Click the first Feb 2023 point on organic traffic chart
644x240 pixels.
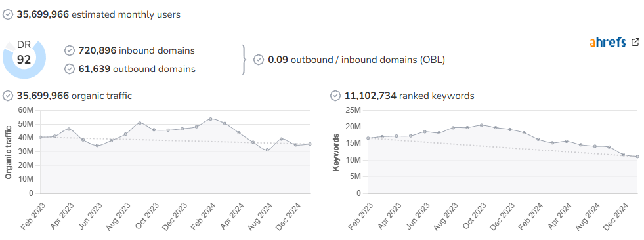[40, 138]
